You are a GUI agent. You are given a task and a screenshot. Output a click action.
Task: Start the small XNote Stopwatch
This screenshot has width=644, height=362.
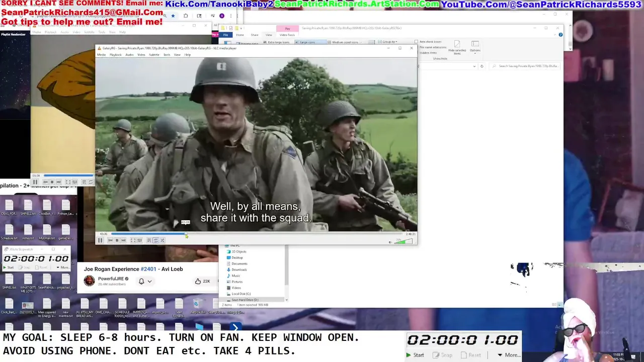point(8,267)
